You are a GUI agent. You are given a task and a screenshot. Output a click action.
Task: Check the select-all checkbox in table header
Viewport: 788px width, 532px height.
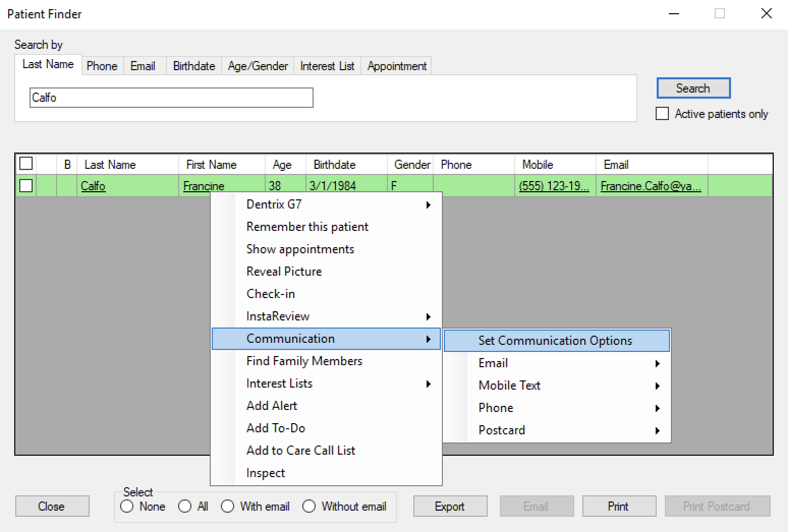coord(26,164)
